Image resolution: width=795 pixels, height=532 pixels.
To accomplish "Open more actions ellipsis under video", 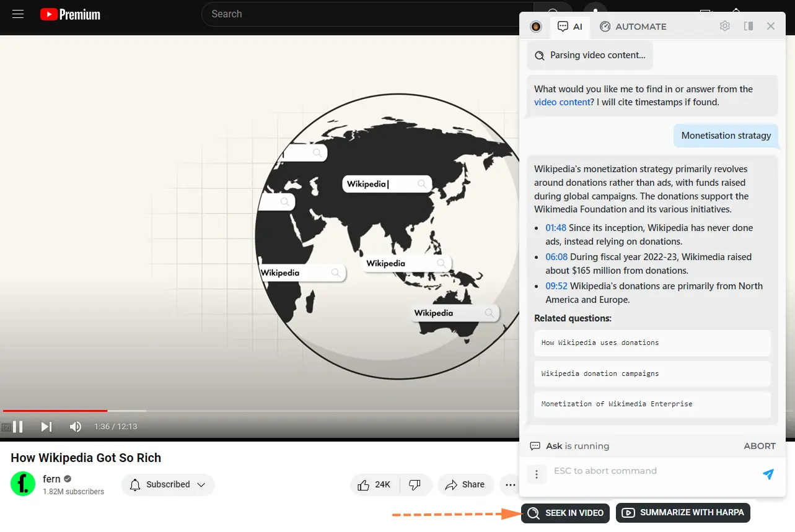I will coord(510,485).
